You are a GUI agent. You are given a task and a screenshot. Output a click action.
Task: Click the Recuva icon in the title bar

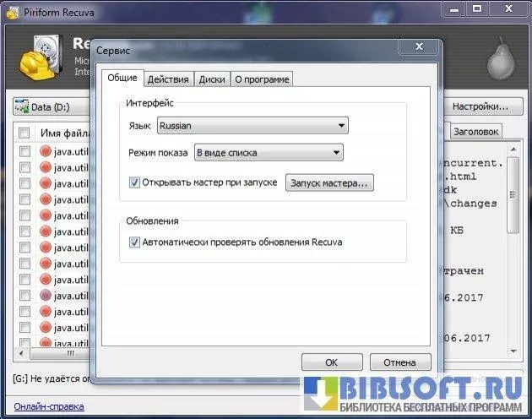tap(11, 10)
